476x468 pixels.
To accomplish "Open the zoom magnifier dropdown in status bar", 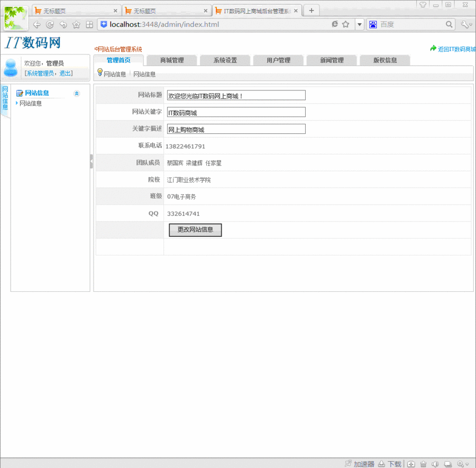I will [463, 464].
